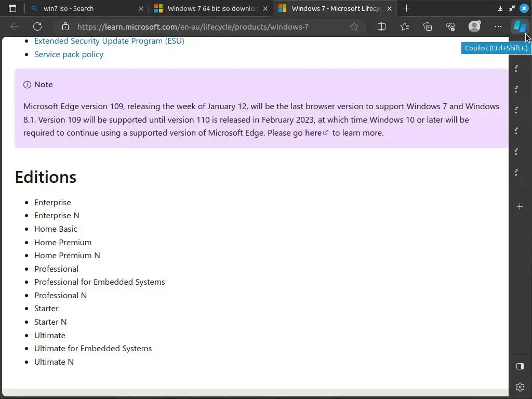
Task: Click 'Ultimate for Embedded Systems' item
Action: click(93, 349)
